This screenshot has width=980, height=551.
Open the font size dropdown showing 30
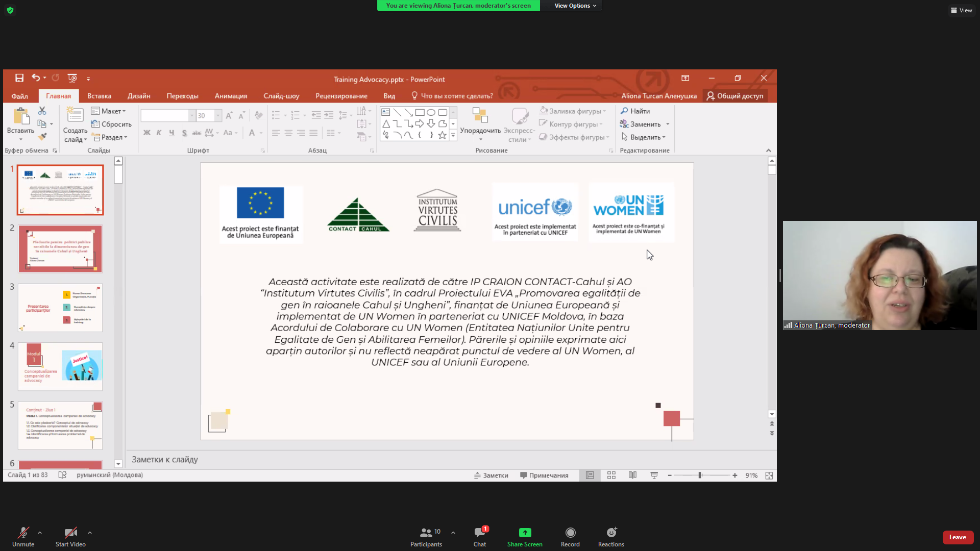(x=218, y=116)
